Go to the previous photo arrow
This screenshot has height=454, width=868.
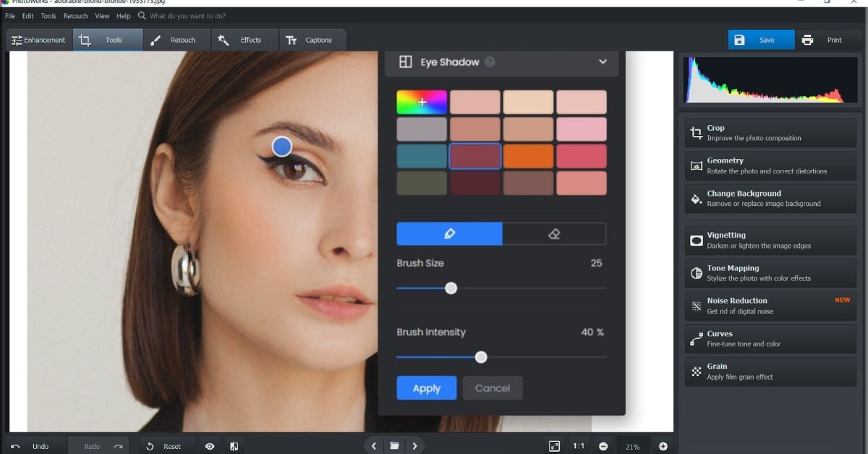point(374,446)
